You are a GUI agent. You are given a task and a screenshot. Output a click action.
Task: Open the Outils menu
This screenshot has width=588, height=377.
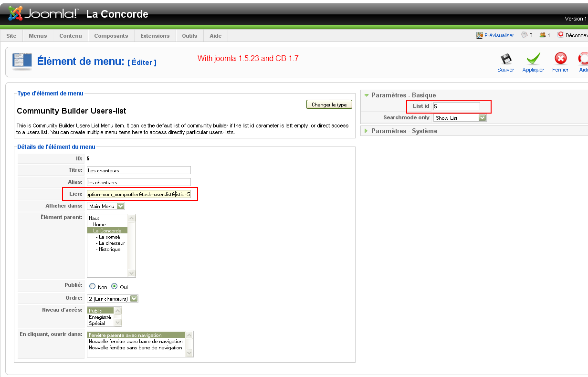tap(190, 36)
